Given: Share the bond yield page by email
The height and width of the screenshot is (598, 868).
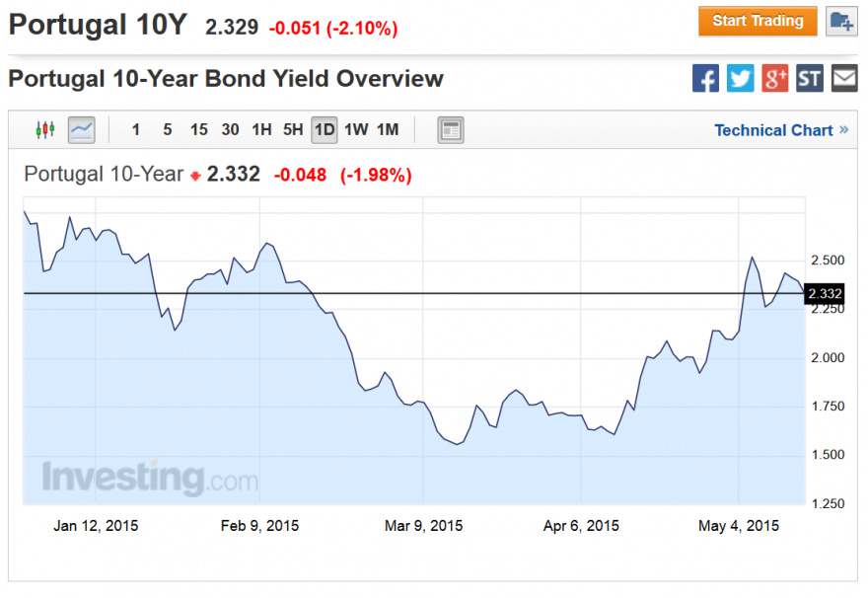Looking at the screenshot, I should click(843, 78).
